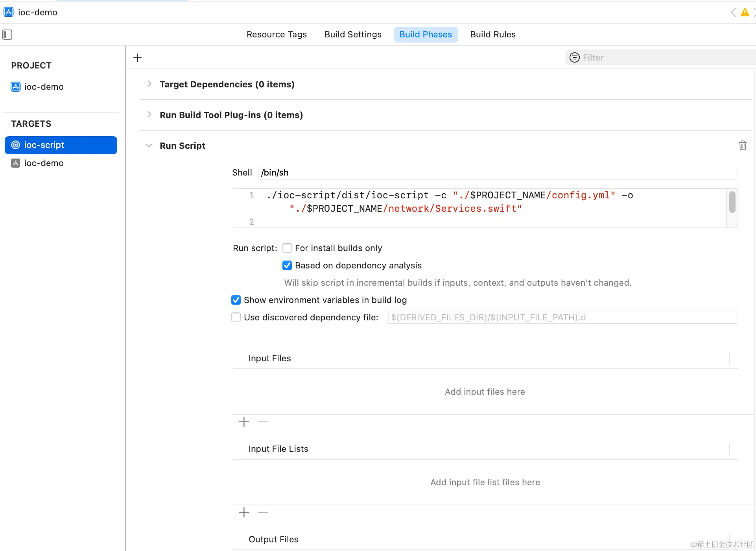Add an input file with plus button

point(244,422)
